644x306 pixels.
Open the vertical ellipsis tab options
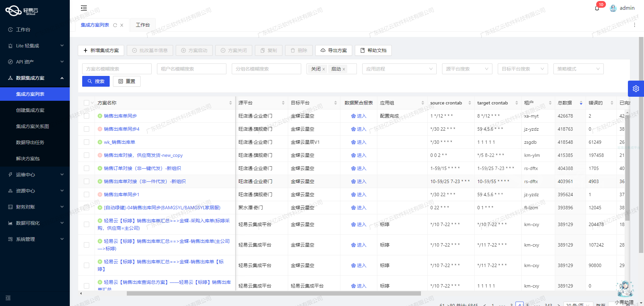(634, 25)
